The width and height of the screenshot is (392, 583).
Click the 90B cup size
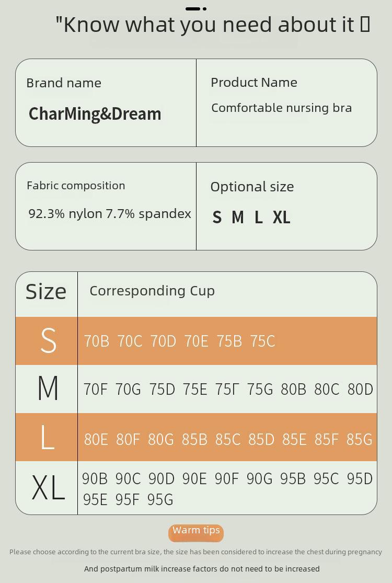point(95,479)
